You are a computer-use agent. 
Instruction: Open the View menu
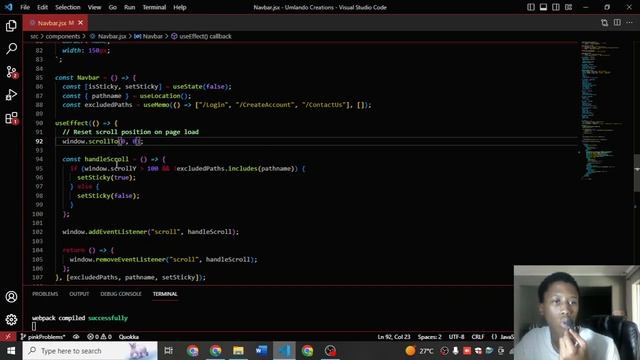(94, 7)
